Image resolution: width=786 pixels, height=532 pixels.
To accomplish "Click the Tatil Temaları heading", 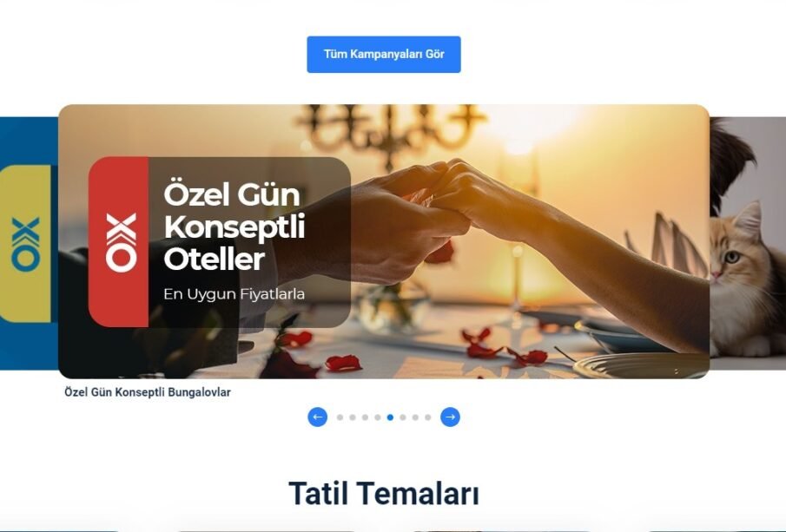I will point(384,493).
